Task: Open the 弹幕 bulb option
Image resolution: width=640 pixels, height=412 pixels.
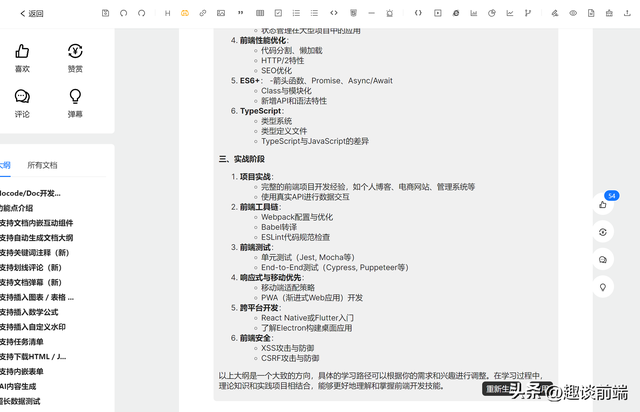Action: coord(75,104)
